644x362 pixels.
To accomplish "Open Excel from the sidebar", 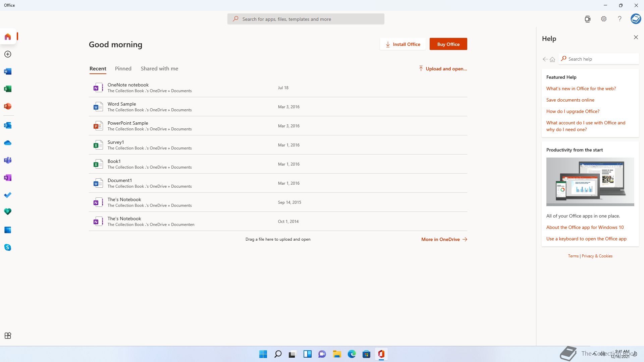I will [8, 89].
